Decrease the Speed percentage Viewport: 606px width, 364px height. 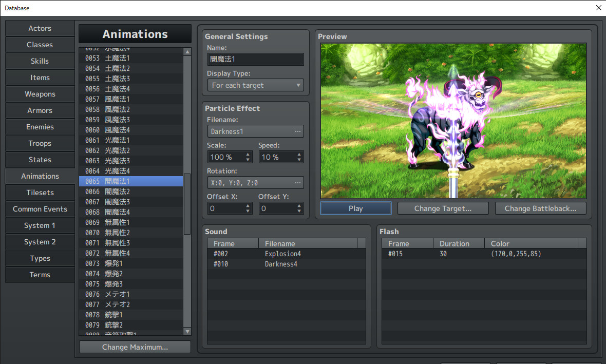pyautogui.click(x=298, y=159)
